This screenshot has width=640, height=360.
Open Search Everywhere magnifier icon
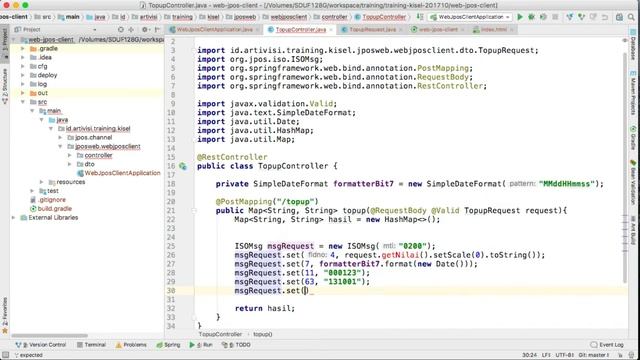click(631, 17)
